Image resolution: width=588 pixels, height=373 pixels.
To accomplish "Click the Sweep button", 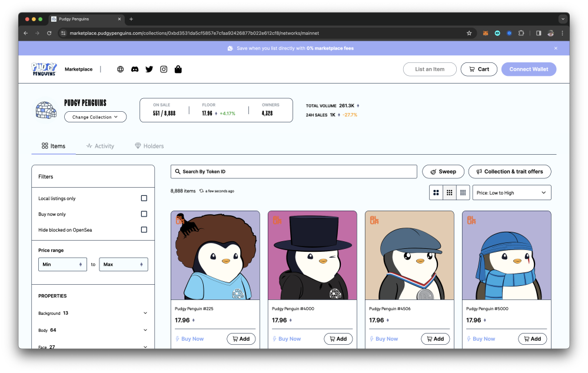I will click(443, 172).
